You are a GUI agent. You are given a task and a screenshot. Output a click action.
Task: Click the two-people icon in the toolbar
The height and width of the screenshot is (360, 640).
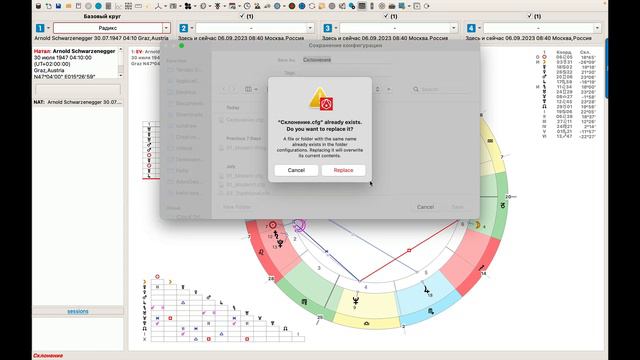(x=257, y=6)
